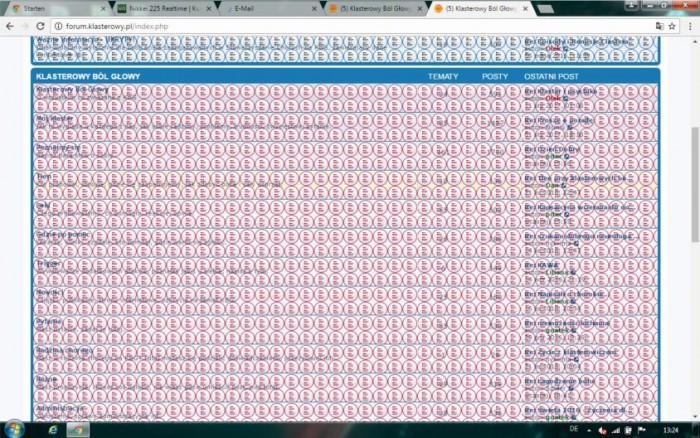Click the forward navigation arrow

[25, 25]
